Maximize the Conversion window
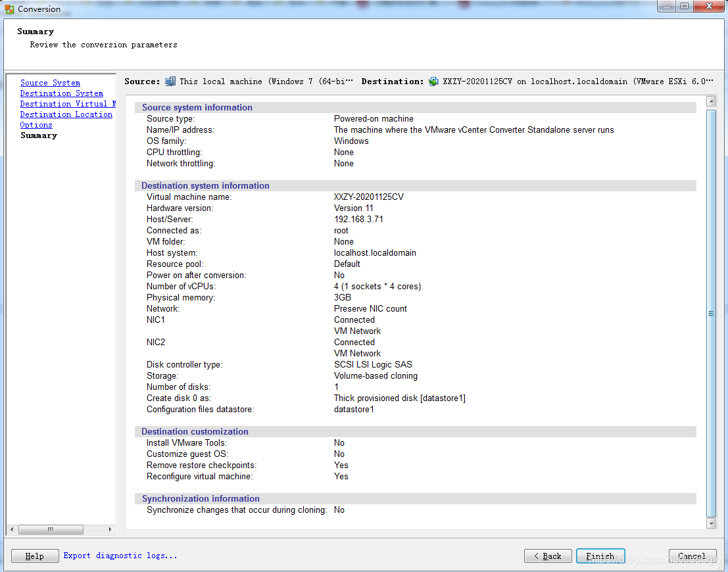This screenshot has width=728, height=572. coord(685,6)
